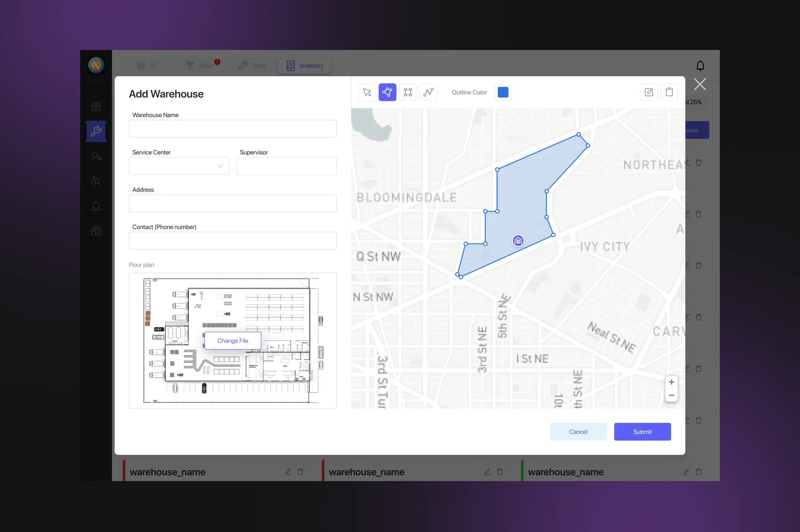Select the polyline path tool
Image resolution: width=800 pixels, height=532 pixels.
click(428, 92)
